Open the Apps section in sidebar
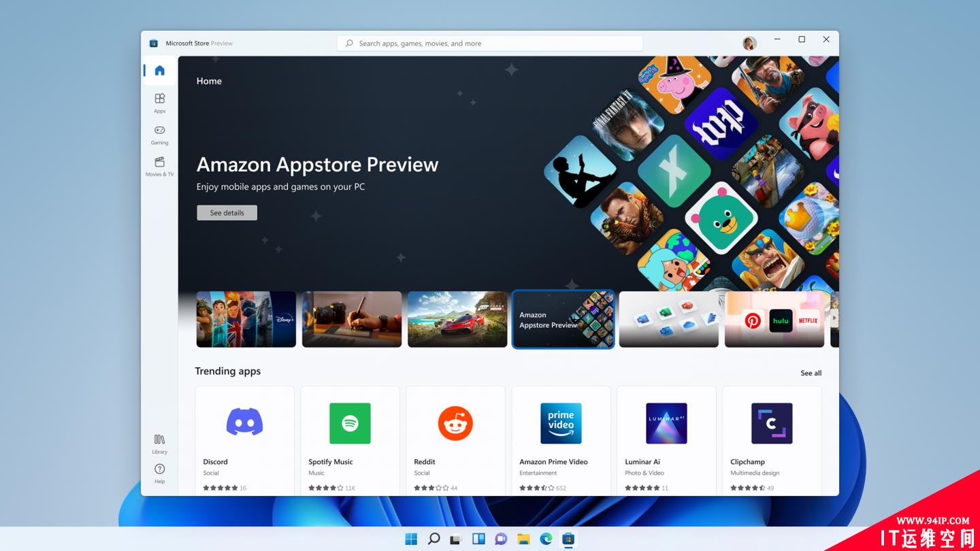Viewport: 980px width, 551px height. [x=159, y=103]
